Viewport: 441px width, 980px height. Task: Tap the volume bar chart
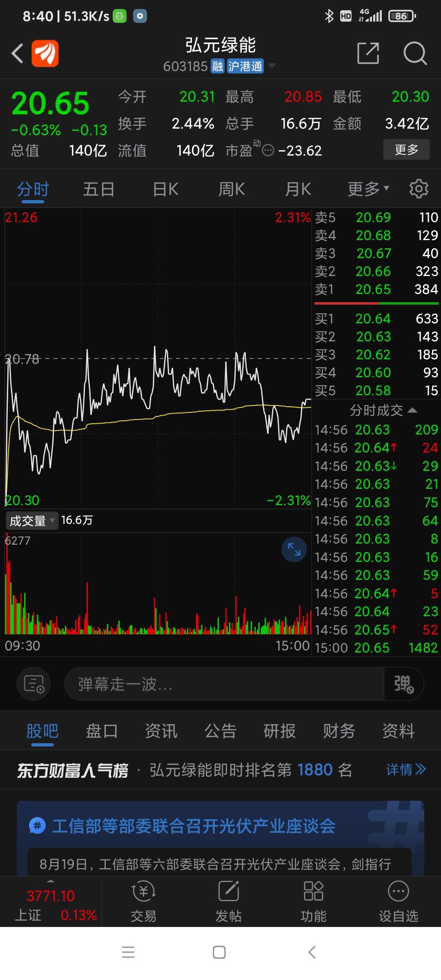coord(158,584)
